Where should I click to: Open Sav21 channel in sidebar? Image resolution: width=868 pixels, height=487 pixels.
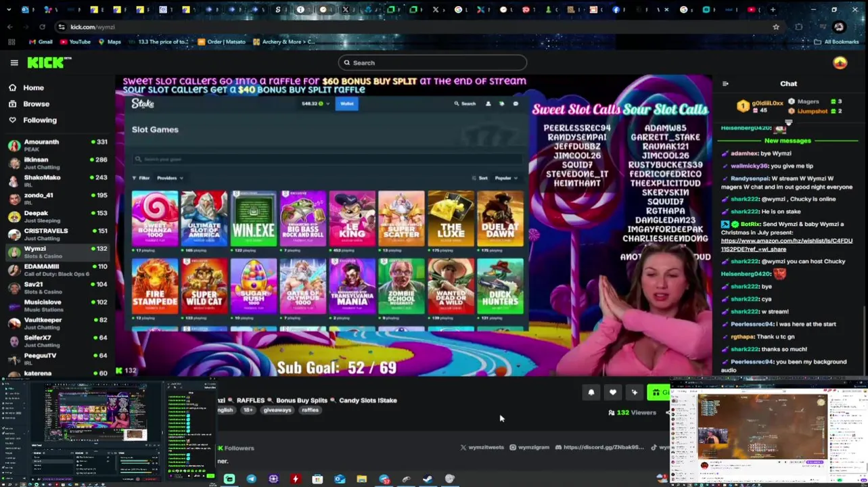point(58,287)
